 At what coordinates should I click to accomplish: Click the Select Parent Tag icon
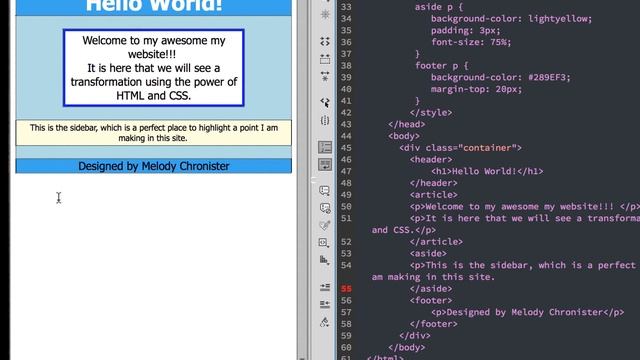coord(325,102)
